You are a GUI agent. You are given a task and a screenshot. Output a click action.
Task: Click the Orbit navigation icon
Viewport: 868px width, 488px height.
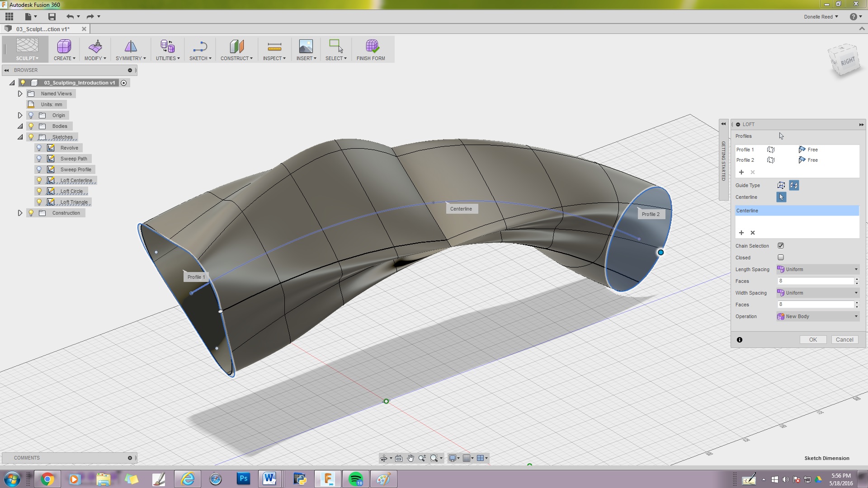384,458
